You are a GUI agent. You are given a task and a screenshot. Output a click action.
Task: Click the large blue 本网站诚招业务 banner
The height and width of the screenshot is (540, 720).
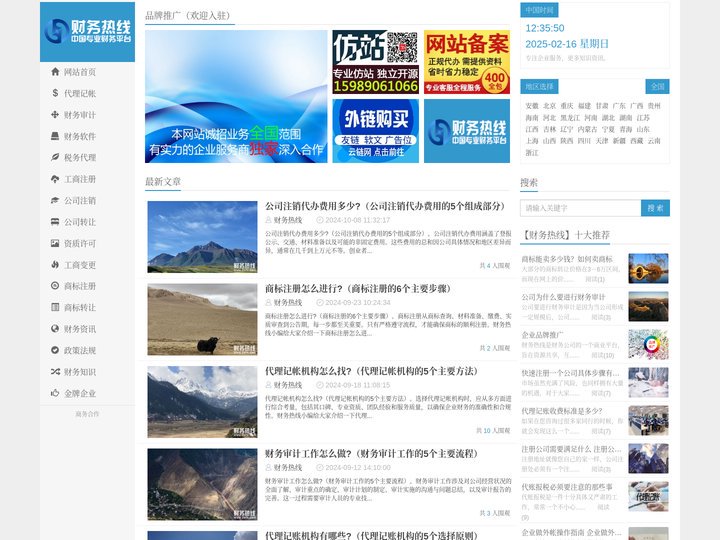[236, 96]
